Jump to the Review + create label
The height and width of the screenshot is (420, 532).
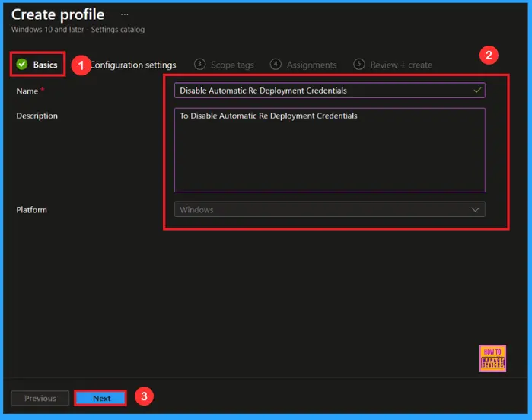click(401, 65)
